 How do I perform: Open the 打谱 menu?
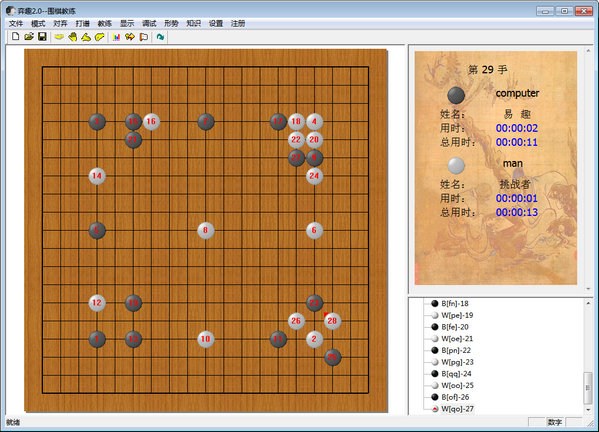pyautogui.click(x=82, y=24)
